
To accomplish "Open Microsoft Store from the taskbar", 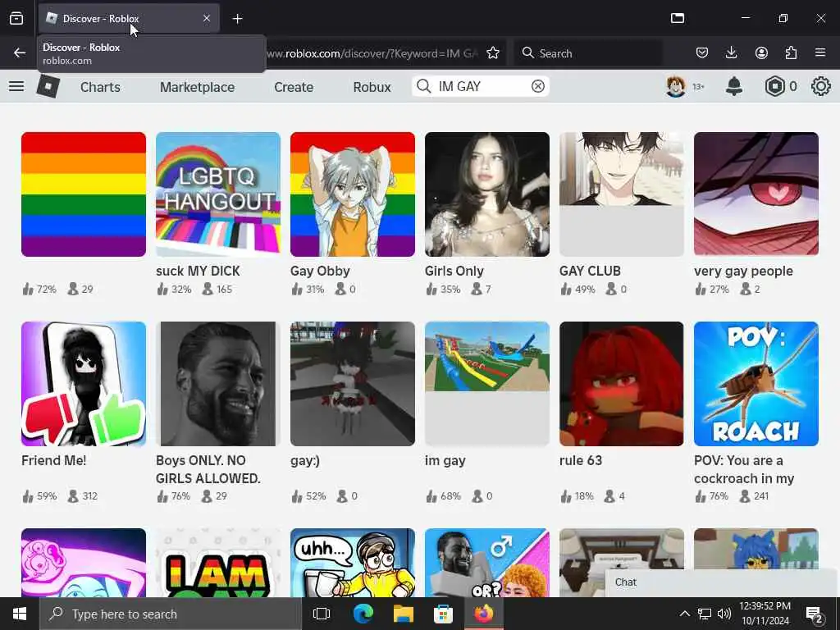I will click(x=443, y=614).
